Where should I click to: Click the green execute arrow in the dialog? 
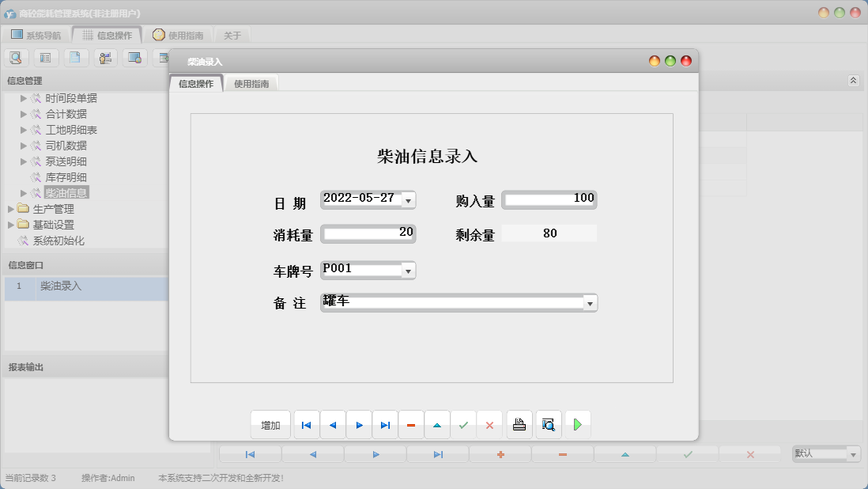[578, 424]
